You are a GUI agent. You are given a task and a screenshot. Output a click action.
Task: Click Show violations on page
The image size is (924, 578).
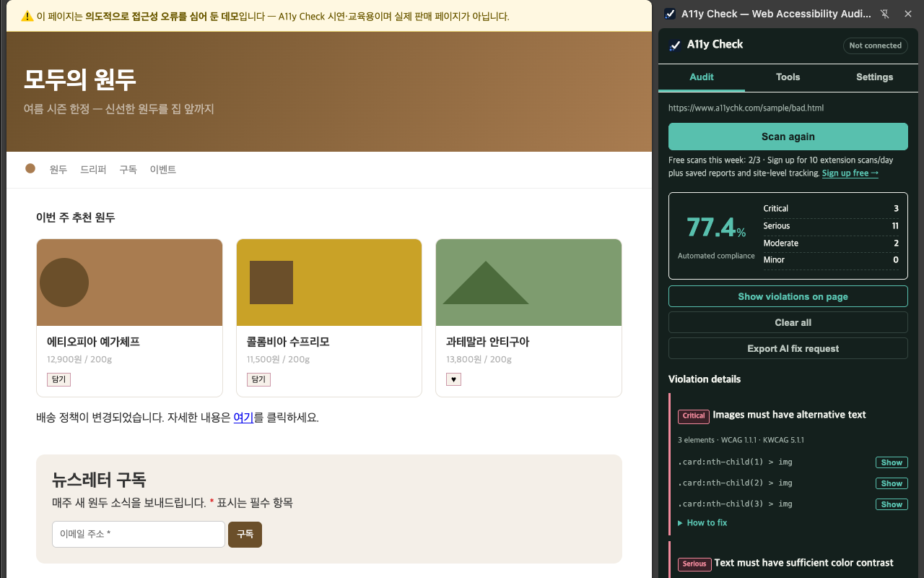click(x=788, y=296)
